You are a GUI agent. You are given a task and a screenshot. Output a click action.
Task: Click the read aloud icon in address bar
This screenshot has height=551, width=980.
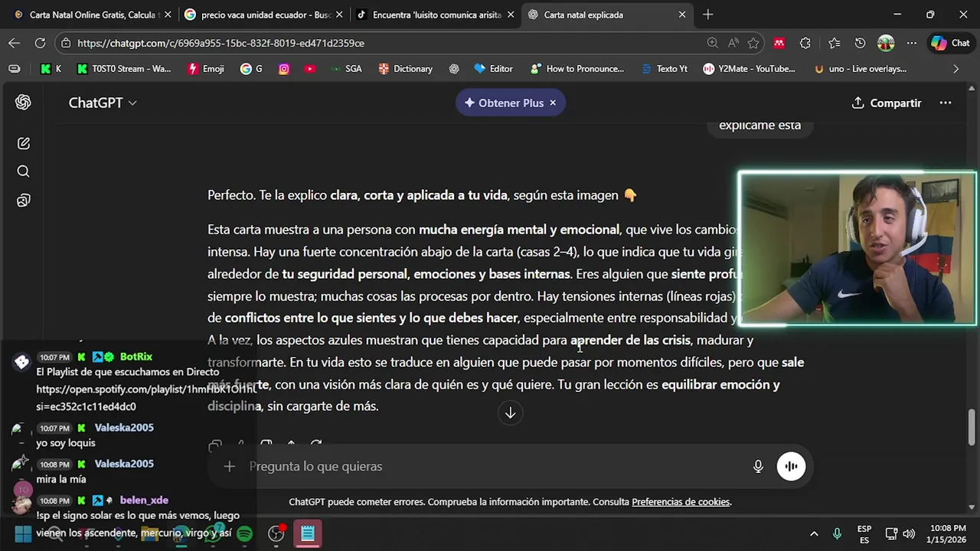click(x=733, y=43)
